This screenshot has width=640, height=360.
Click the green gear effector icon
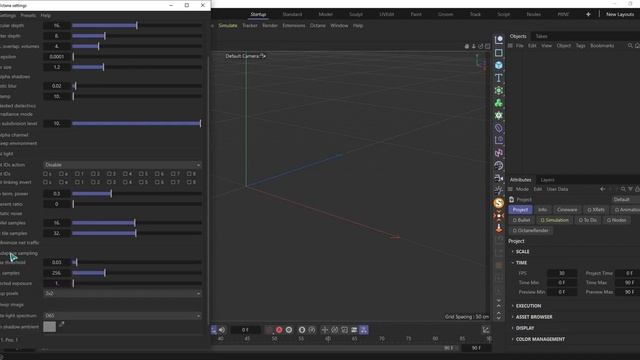499,116
